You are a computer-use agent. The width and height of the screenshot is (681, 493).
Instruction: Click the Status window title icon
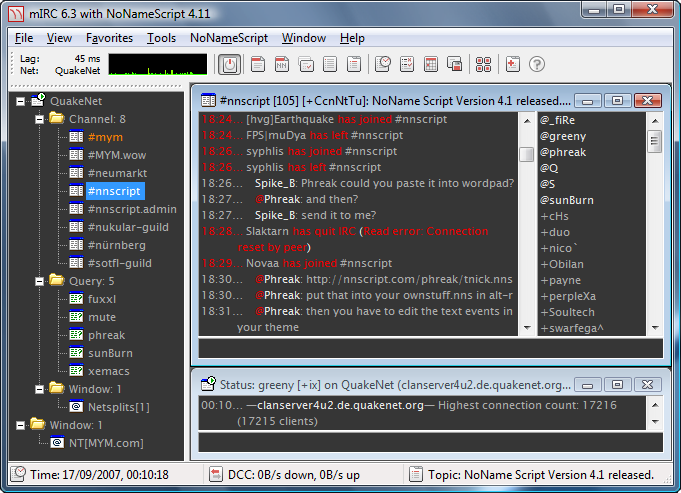[x=208, y=384]
